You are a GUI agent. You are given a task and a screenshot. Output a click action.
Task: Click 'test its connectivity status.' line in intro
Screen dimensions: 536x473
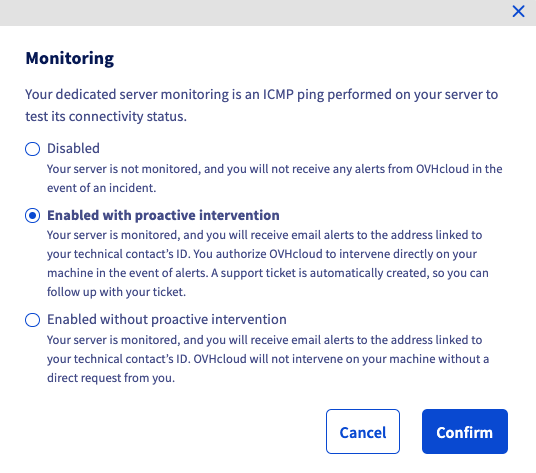coord(106,117)
